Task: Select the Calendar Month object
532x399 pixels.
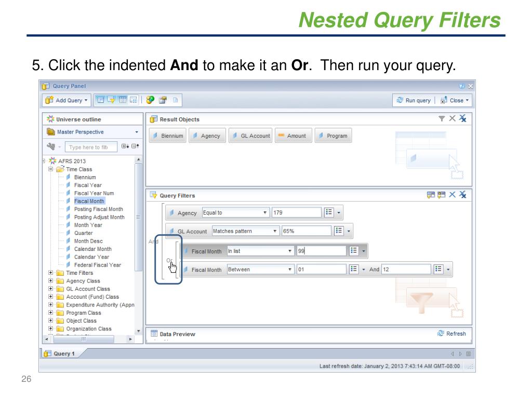Action: click(92, 249)
